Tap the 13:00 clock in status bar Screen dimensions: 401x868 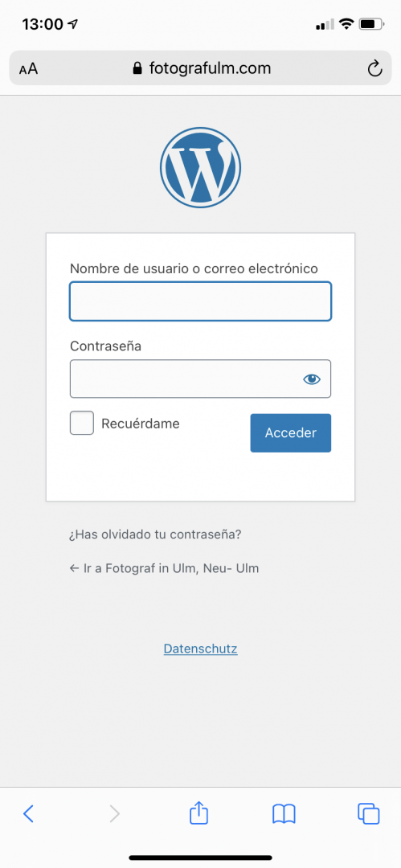point(42,24)
